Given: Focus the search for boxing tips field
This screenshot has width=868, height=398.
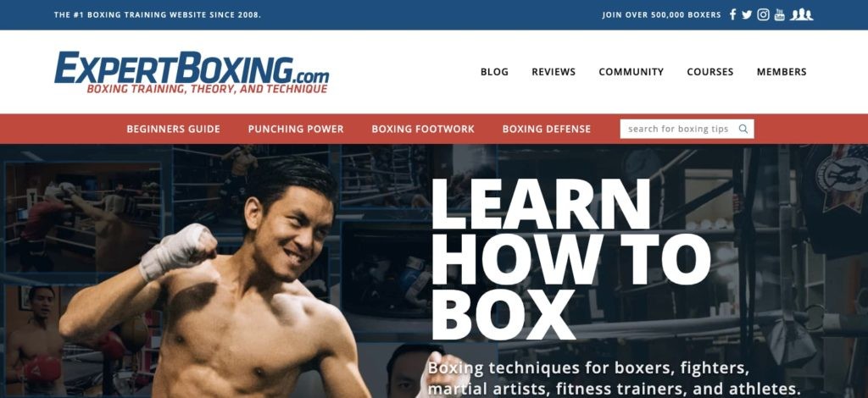Looking at the screenshot, I should click(687, 129).
